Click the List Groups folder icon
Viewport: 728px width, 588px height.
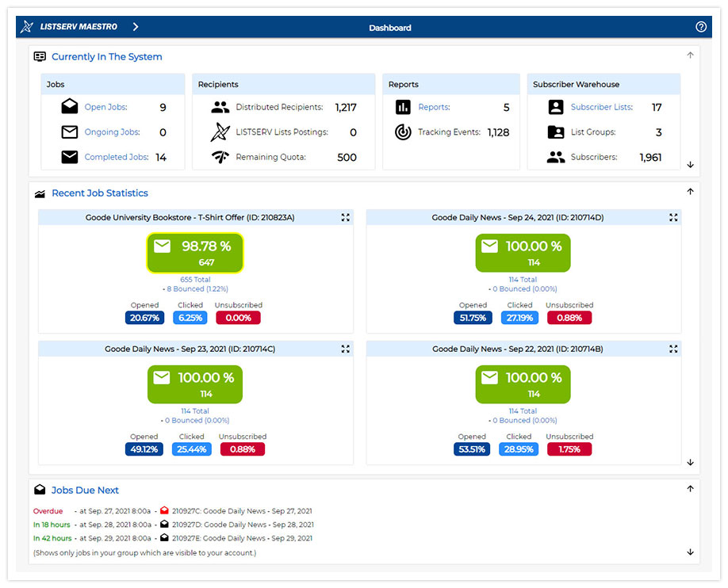pos(556,132)
